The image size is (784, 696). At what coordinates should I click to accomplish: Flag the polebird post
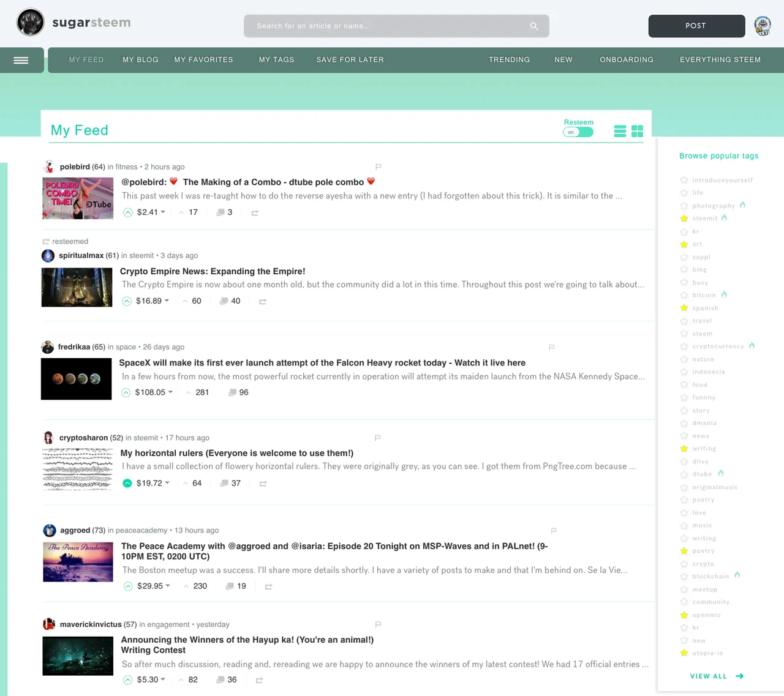click(379, 167)
